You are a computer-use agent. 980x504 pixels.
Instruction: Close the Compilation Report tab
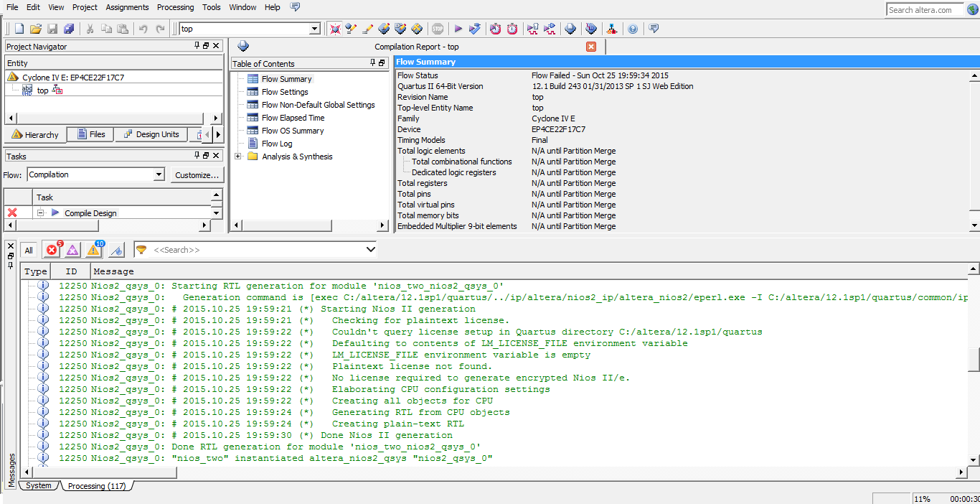(591, 47)
